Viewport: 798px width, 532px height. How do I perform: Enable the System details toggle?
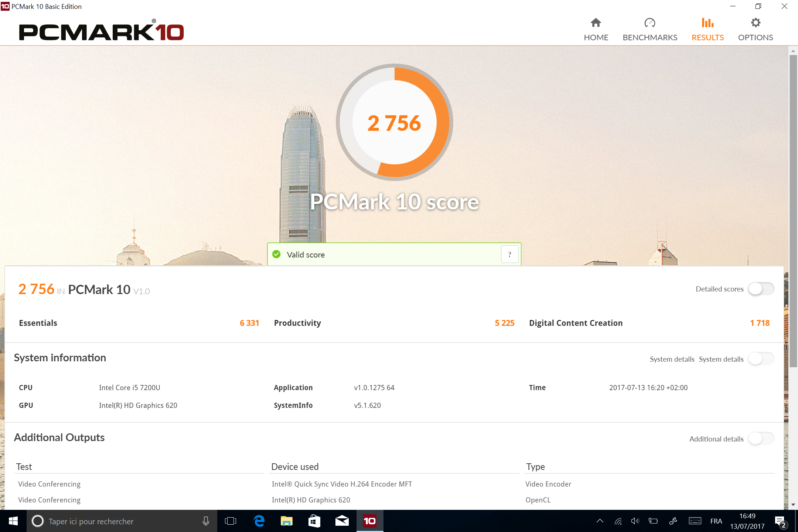pyautogui.click(x=761, y=359)
